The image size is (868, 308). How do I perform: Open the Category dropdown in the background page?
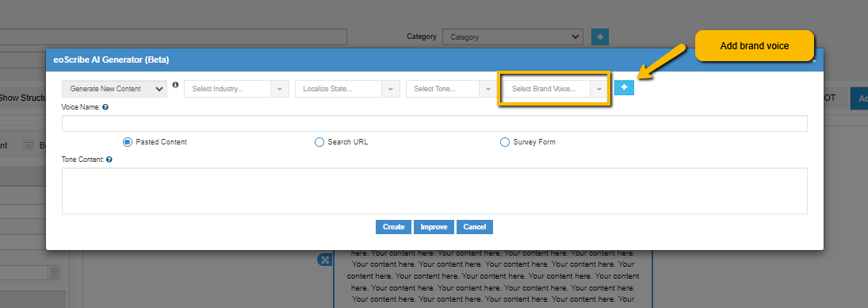[513, 37]
